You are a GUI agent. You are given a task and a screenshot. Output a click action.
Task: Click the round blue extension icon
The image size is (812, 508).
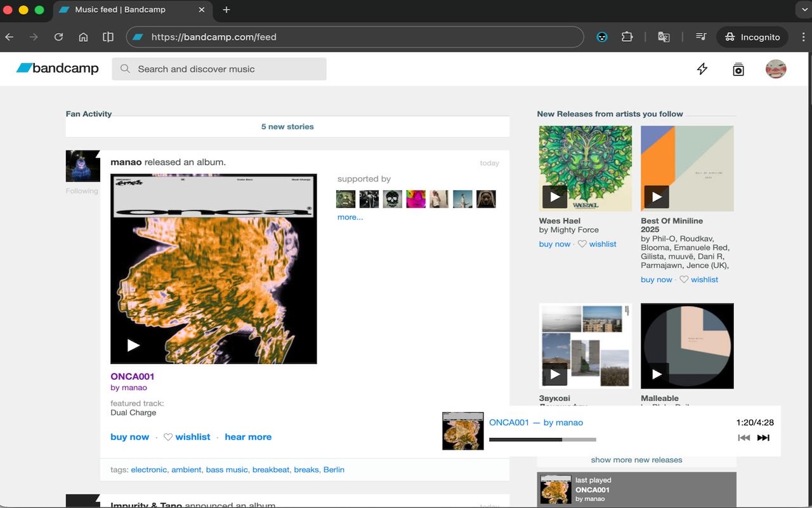point(602,37)
